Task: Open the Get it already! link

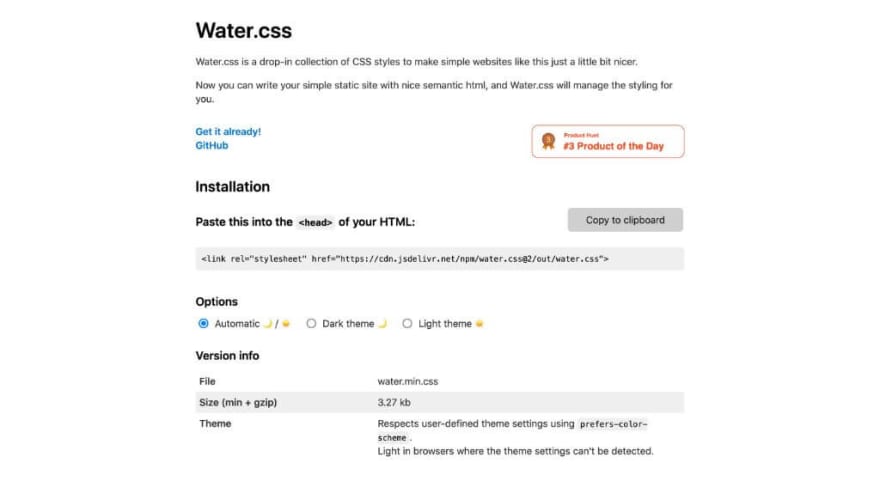Action: (x=228, y=131)
